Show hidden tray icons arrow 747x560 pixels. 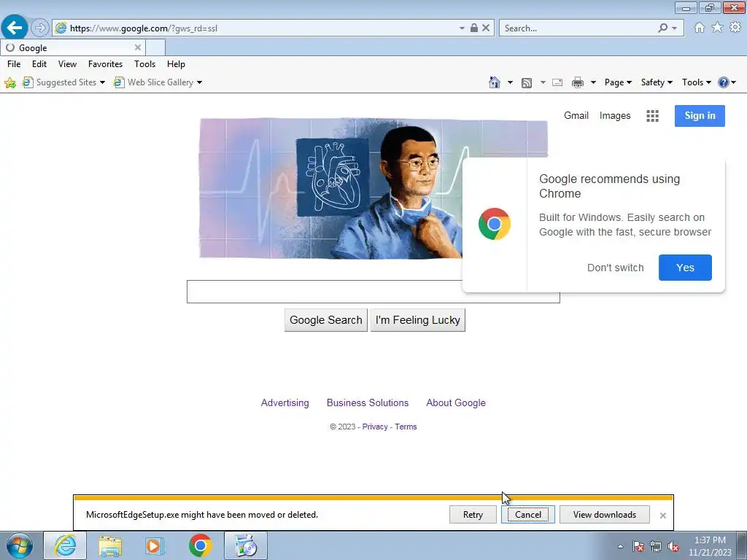tap(620, 546)
